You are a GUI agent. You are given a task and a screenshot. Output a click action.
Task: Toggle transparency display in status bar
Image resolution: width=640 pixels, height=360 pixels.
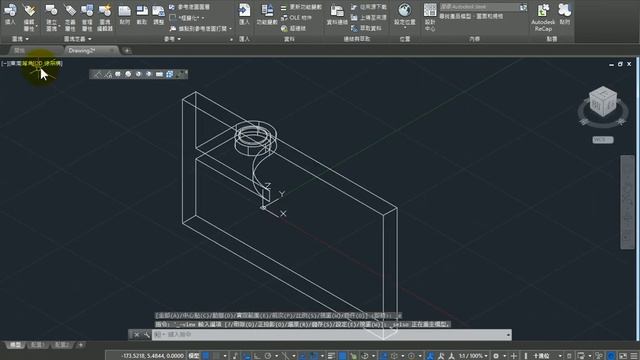click(342, 356)
